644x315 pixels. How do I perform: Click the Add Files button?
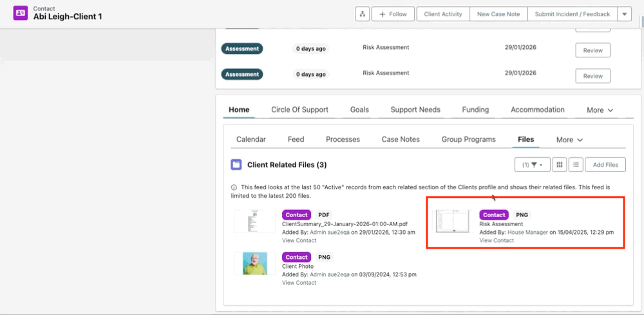coord(605,165)
